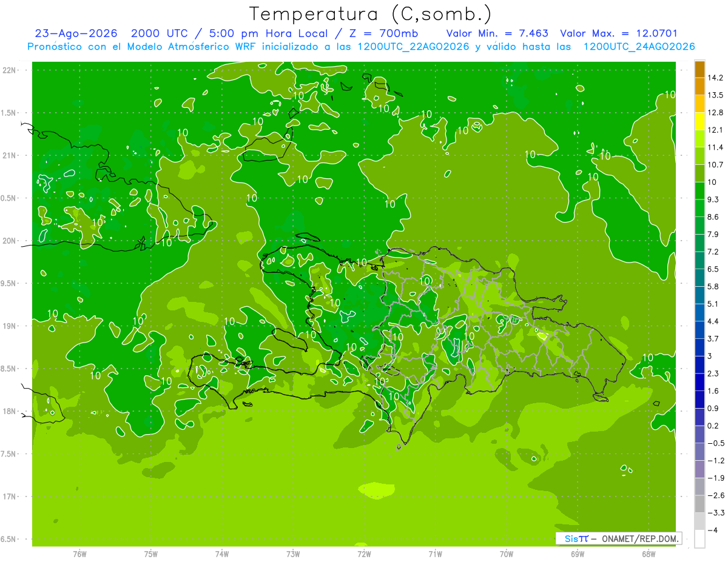Click the "5.1" legend value
728x562 pixels.
click(x=714, y=304)
